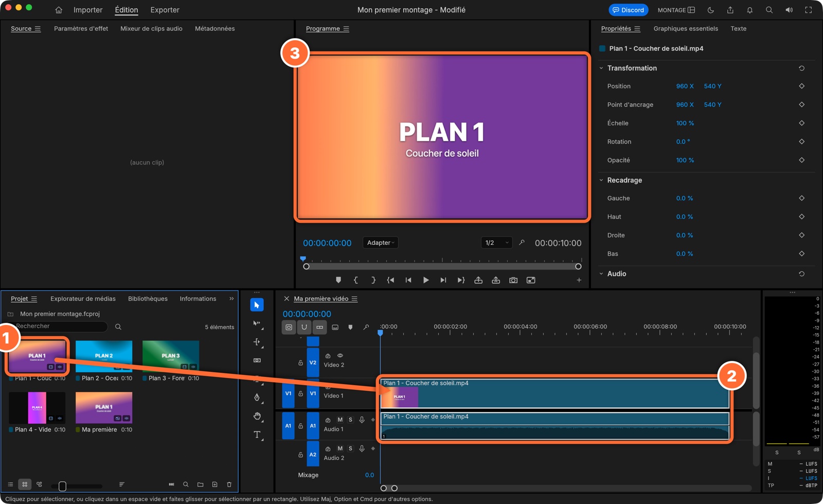Viewport: 823px width, 504px height.
Task: Toggle Position keyframe diamond
Action: pos(801,86)
